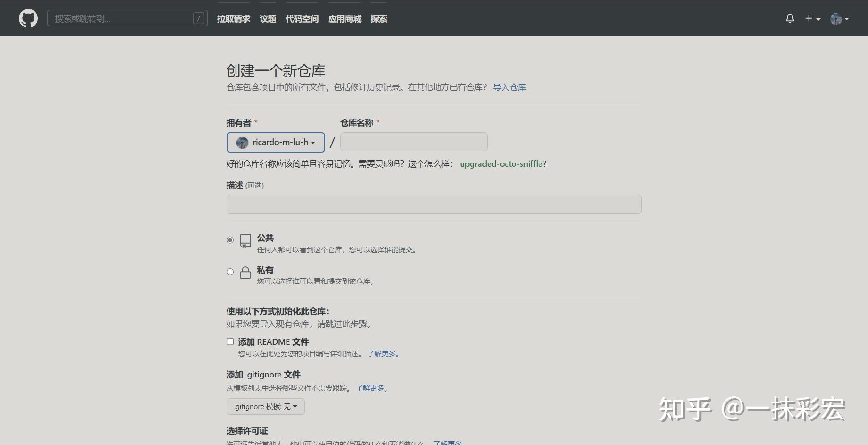Image resolution: width=868 pixels, height=445 pixels.
Task: Click inside the 仓库名称 input field
Action: coord(413,142)
